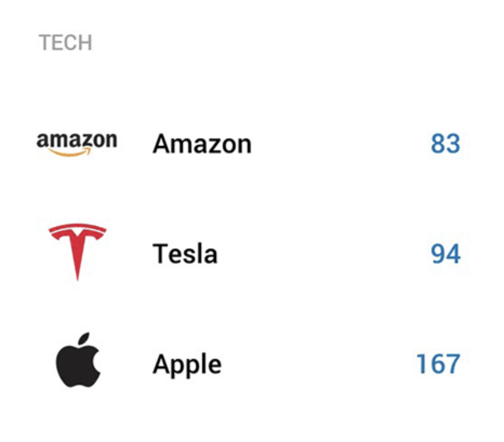
Task: Tap the bitten body of the Apple logo
Action: click(x=78, y=367)
